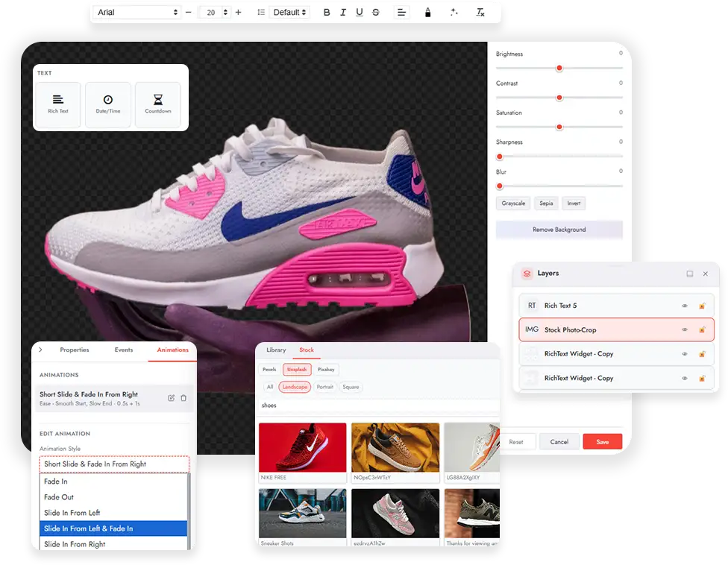Click the Layers panel stack icon
The height and width of the screenshot is (565, 728).
527,274
